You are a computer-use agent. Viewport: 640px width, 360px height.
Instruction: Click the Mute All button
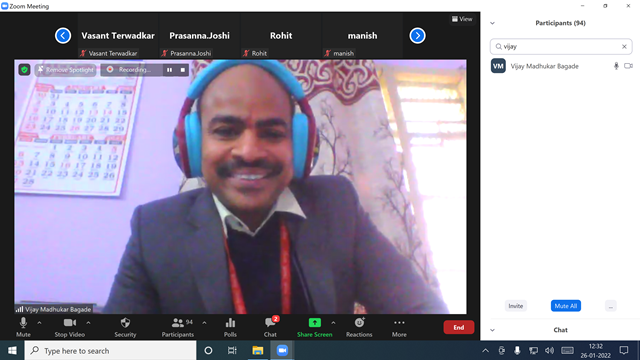click(565, 306)
